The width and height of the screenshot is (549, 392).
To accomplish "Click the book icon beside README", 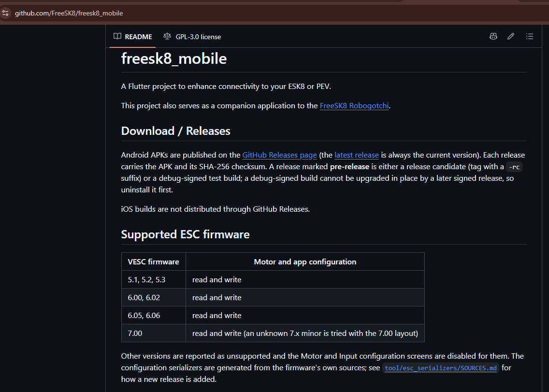I will 117,36.
